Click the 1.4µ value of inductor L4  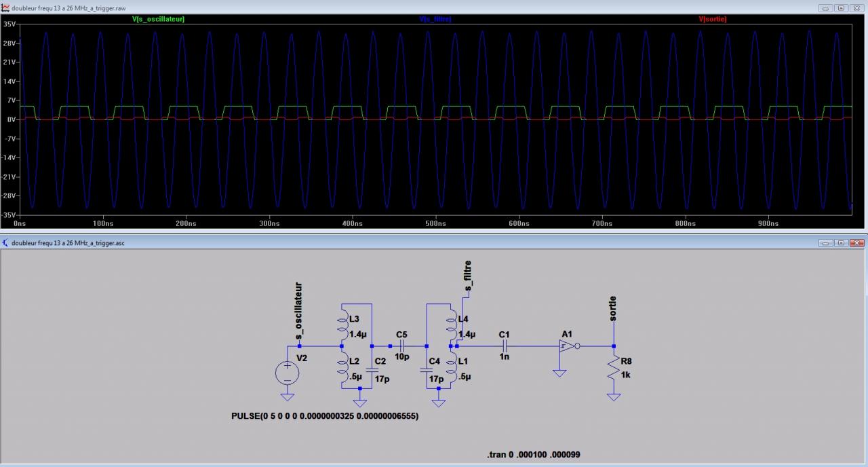[467, 335]
